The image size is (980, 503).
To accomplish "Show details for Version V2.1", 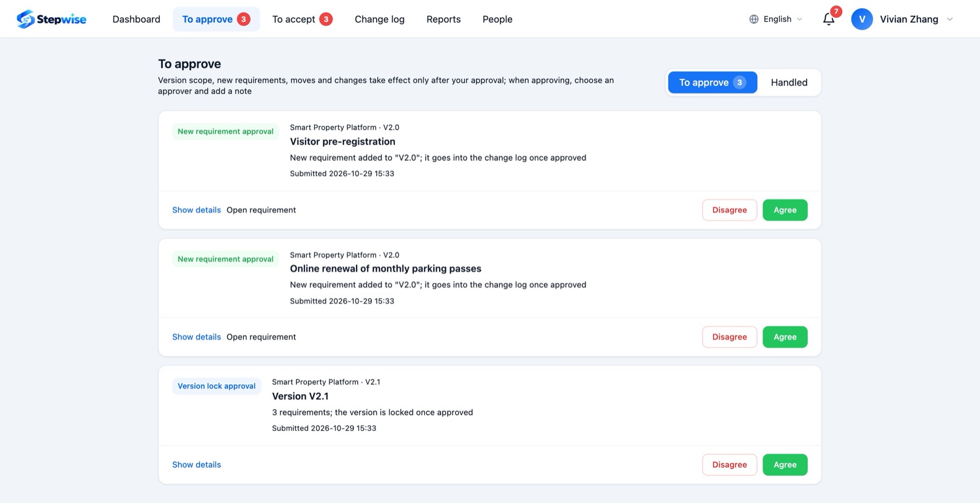I will pos(197,464).
